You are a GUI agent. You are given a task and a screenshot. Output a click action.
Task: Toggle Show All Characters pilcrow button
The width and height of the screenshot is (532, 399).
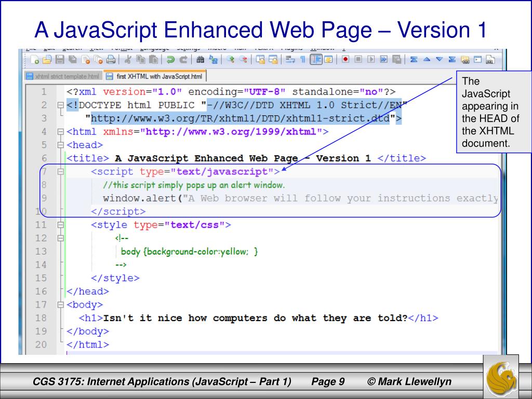click(x=303, y=60)
